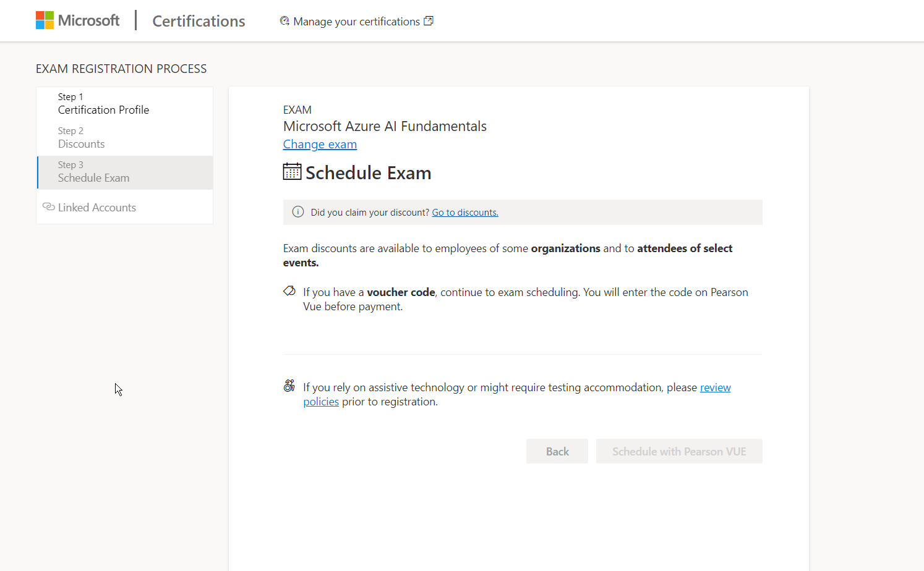The height and width of the screenshot is (571, 924).
Task: Click the Back button
Action: click(x=557, y=452)
